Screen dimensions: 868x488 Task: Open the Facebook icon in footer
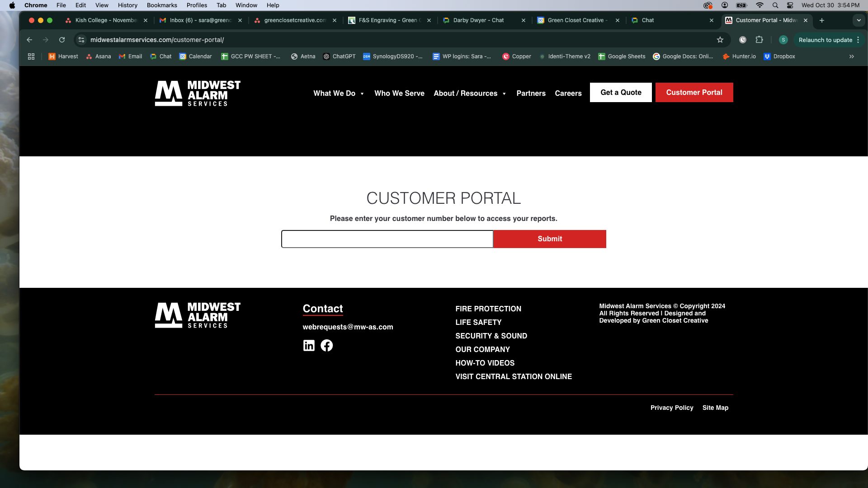[326, 346]
